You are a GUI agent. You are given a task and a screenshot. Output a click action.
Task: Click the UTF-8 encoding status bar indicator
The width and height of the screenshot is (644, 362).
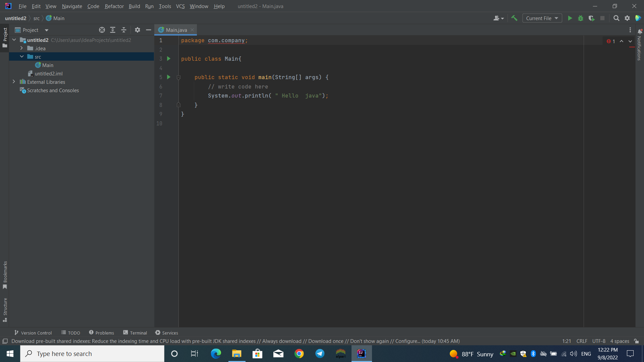click(x=599, y=341)
